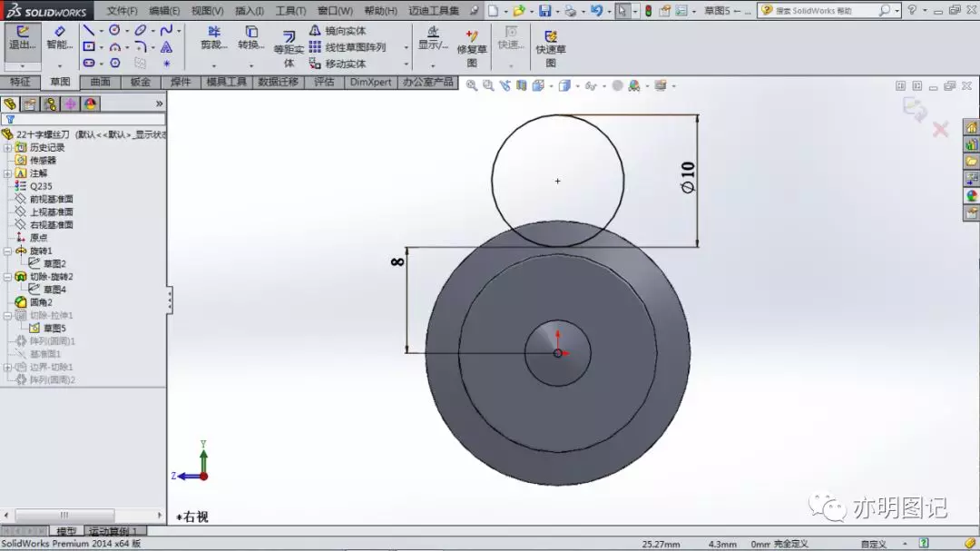
Task: Click Previous View icon in view toolbar
Action: pyautogui.click(x=505, y=85)
